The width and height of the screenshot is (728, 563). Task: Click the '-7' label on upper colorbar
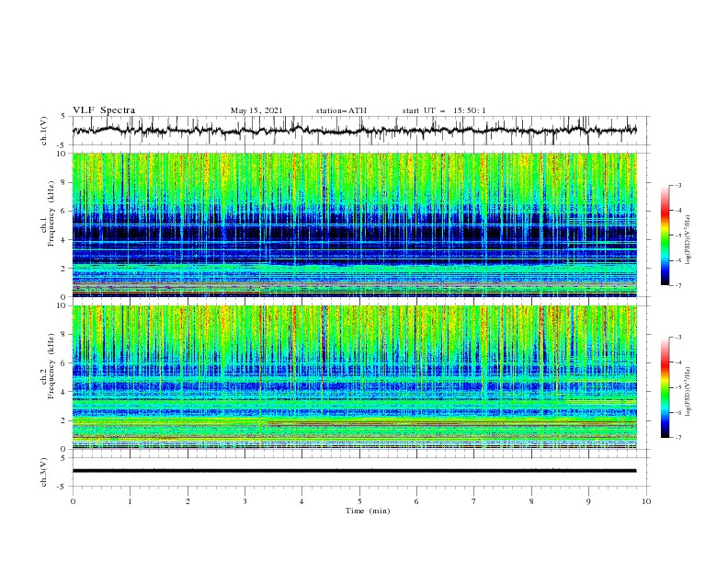pyautogui.click(x=678, y=285)
